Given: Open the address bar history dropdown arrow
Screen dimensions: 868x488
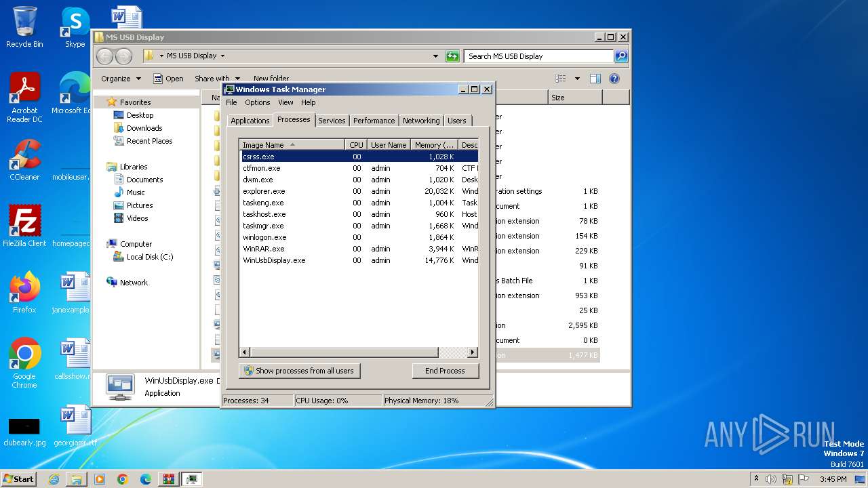Looking at the screenshot, I should pyautogui.click(x=435, y=56).
